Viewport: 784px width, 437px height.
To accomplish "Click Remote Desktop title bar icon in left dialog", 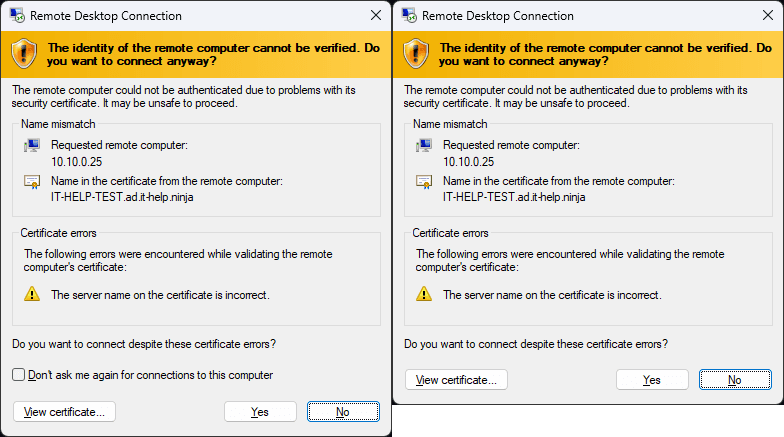I will click(17, 16).
